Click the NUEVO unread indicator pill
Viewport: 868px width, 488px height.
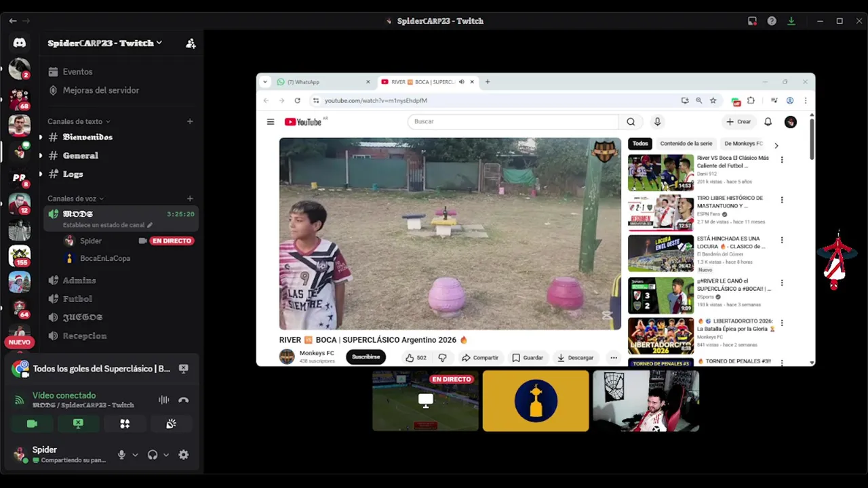pyautogui.click(x=20, y=342)
